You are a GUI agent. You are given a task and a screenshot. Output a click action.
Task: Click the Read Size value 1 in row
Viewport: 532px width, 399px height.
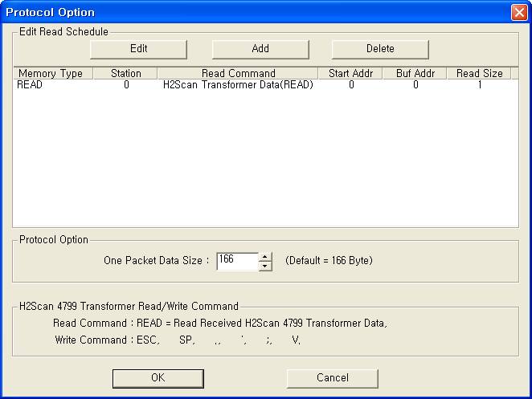(x=480, y=84)
